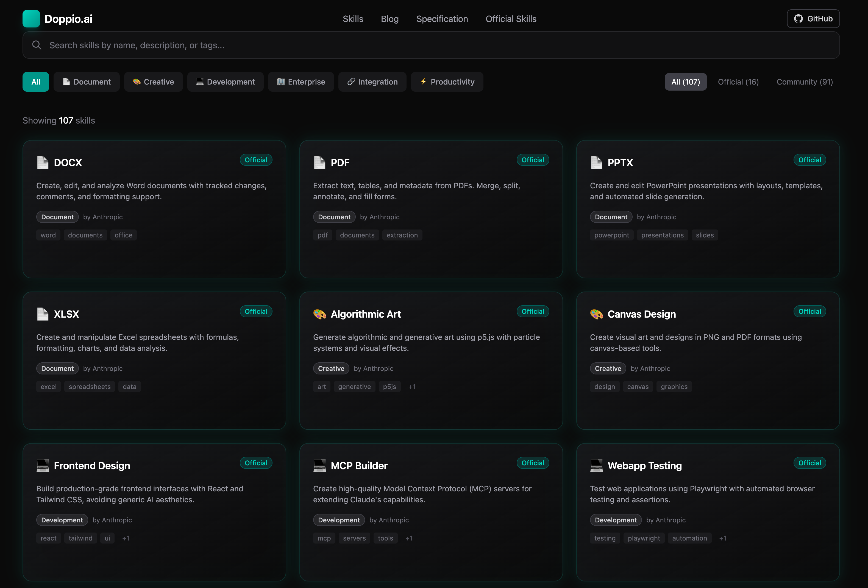
Task: Expand hidden tags on Frontend Design card
Action: coord(126,538)
